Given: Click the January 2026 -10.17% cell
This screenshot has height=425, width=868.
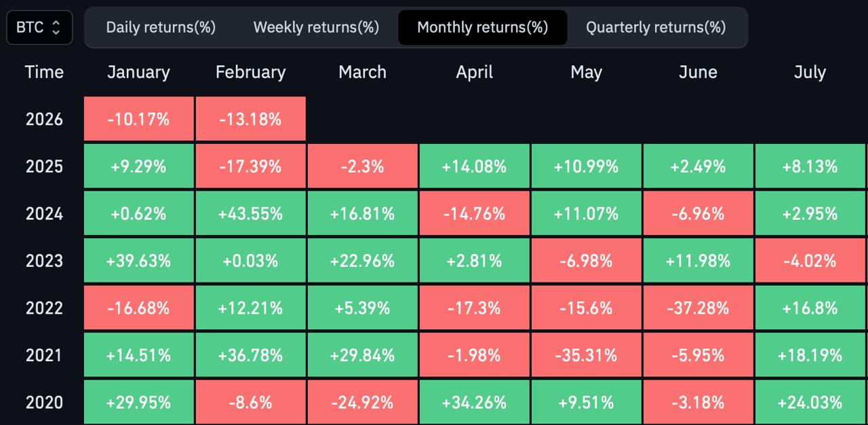Looking at the screenshot, I should [138, 119].
